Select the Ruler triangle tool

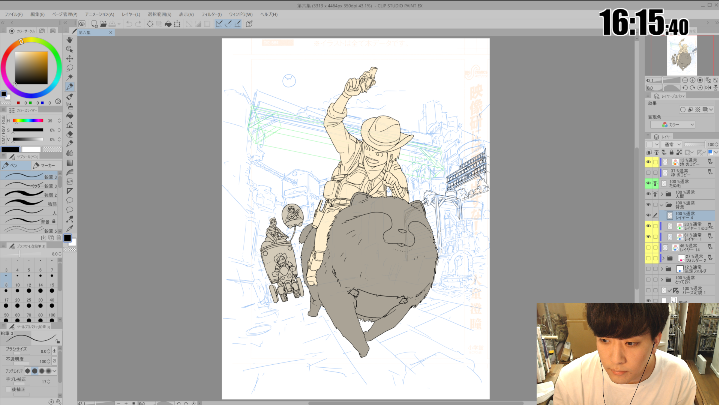pyautogui.click(x=70, y=191)
